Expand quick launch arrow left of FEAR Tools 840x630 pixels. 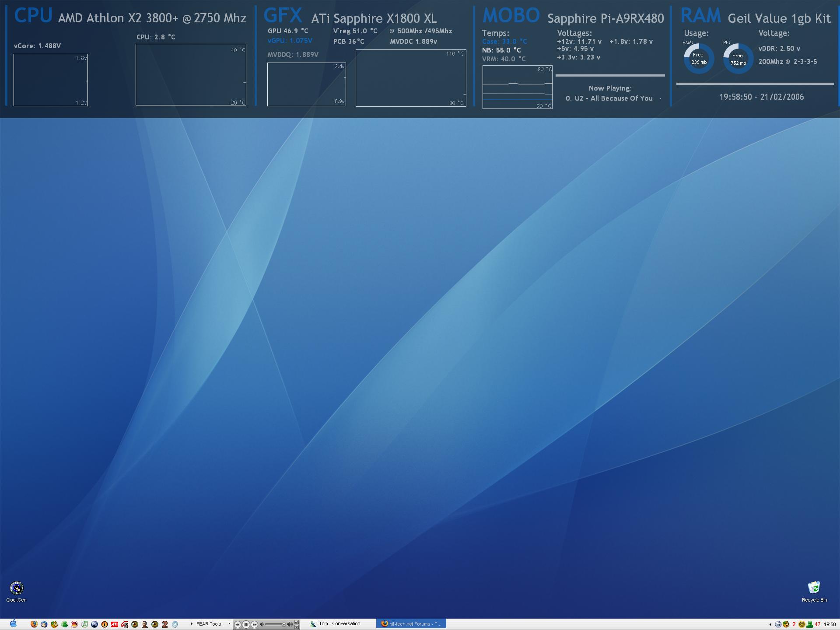click(192, 624)
